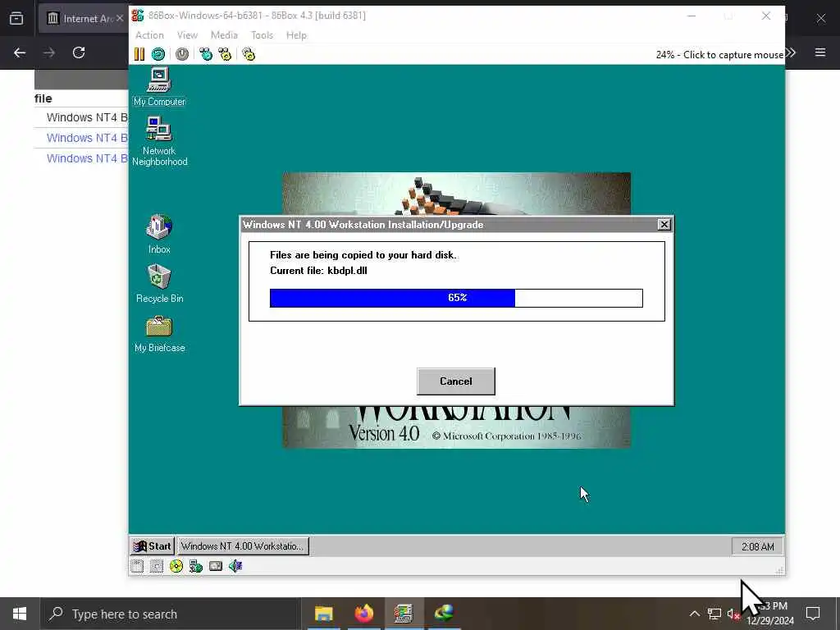Send Ctrl+Alt+Esc via 86Box toolbar icon
This screenshot has height=630, width=840.
tap(225, 54)
